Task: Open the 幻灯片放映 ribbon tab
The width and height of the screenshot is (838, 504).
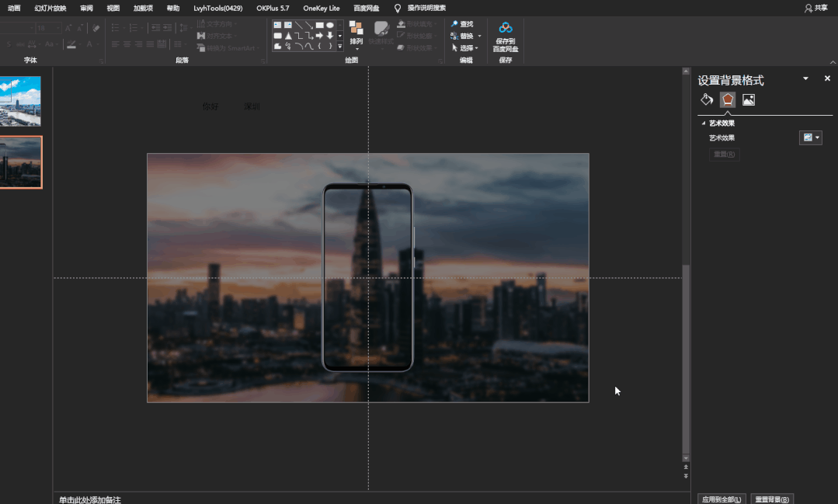Action: tap(50, 8)
